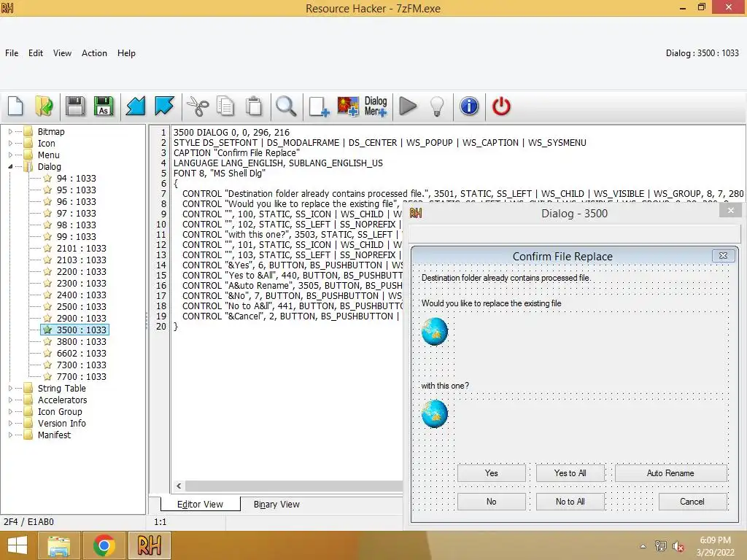Expand the String Table folder
Screen dimensions: 747x560
pos(10,388)
